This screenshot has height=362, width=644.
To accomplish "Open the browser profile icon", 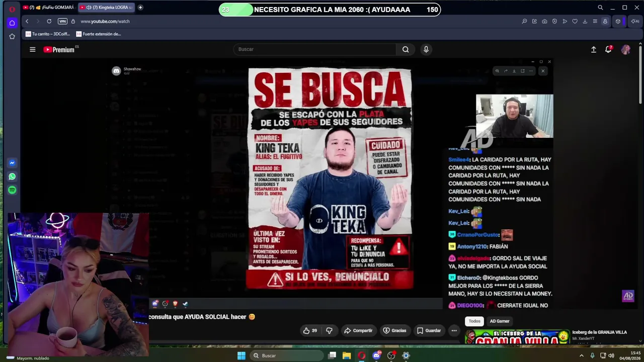I will coord(605,21).
